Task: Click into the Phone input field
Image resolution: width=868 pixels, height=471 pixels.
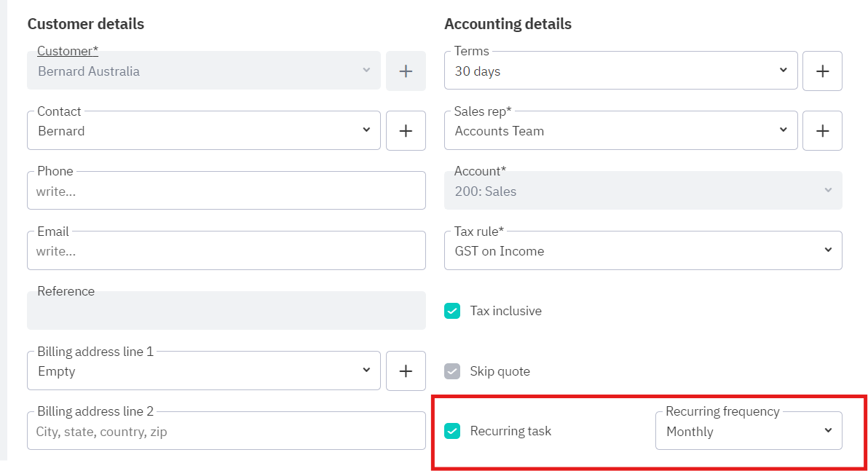Action: (226, 191)
